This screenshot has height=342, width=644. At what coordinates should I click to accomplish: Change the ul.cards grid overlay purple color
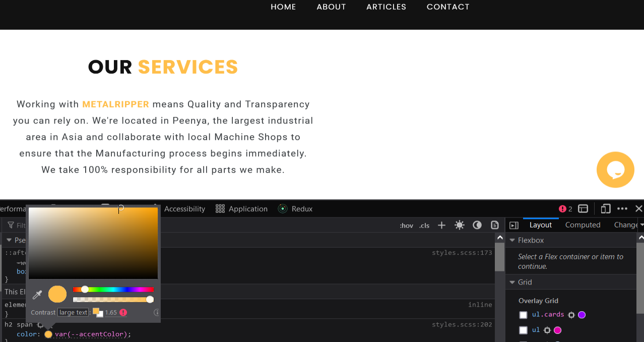[582, 315]
